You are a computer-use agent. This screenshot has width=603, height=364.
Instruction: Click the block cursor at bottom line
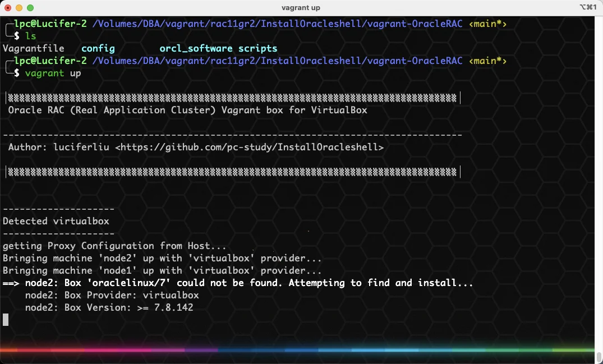tap(6, 320)
